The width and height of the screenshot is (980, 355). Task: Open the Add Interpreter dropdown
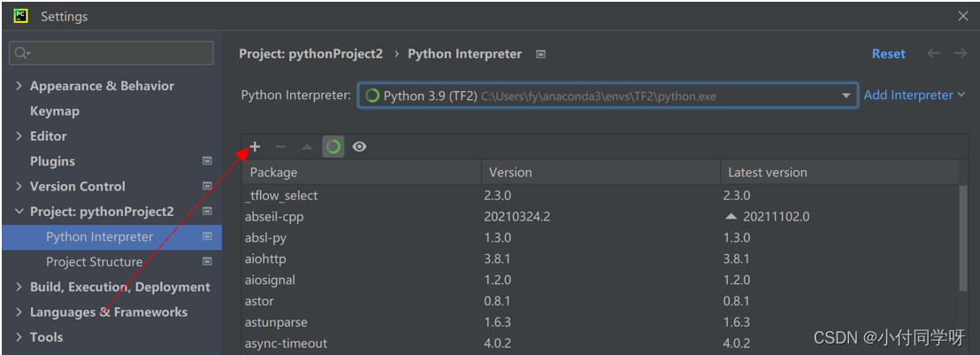coord(915,95)
